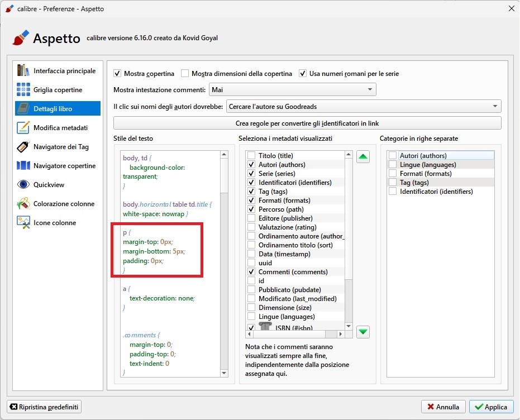The width and height of the screenshot is (520, 420).
Task: Enable Mostra dimensioni della copertina
Action: pos(185,74)
